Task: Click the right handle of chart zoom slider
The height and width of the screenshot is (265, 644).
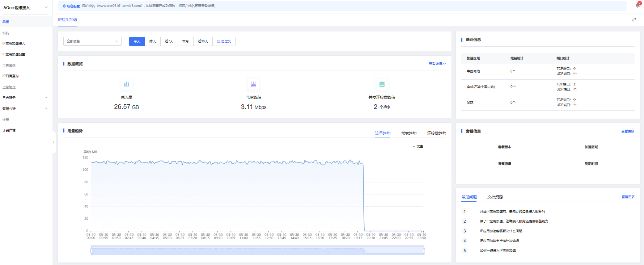Action: 424,251
